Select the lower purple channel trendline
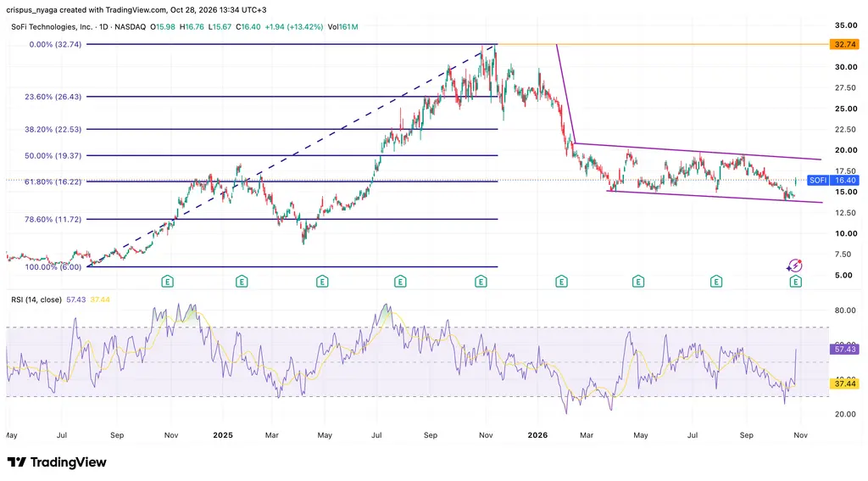The height and width of the screenshot is (481, 868). coord(714,197)
